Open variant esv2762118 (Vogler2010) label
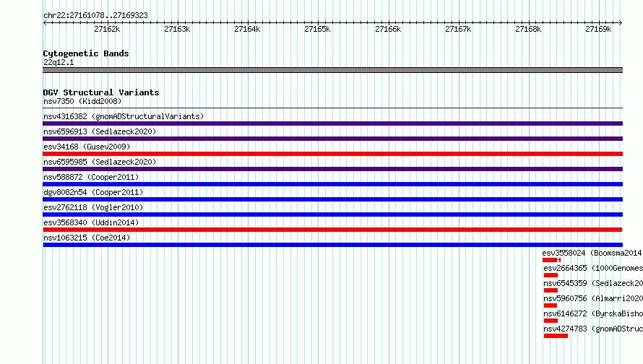This screenshot has height=364, width=643. coord(93,207)
